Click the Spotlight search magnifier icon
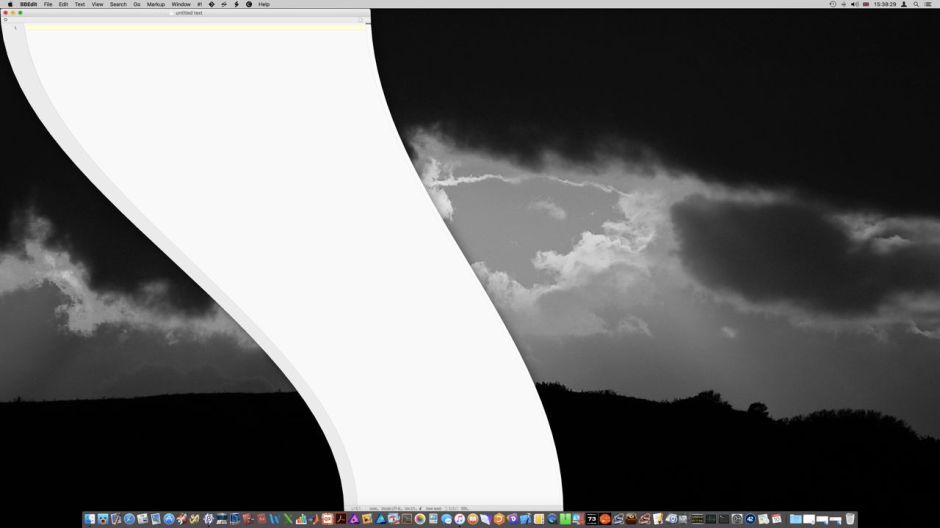Viewport: 940px width, 528px height. click(916, 4)
